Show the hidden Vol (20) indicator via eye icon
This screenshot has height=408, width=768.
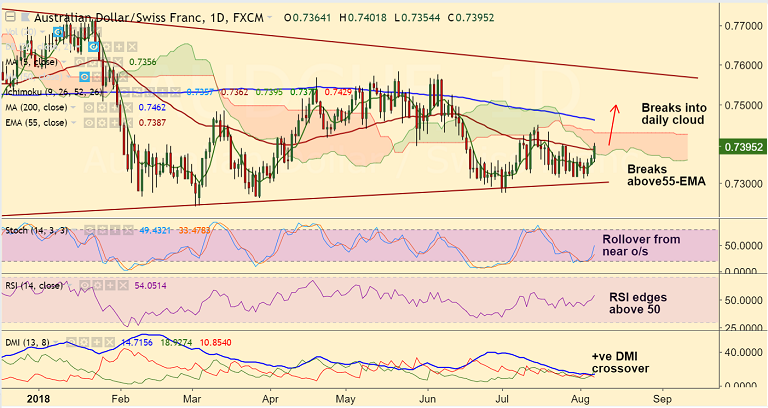tap(58, 32)
